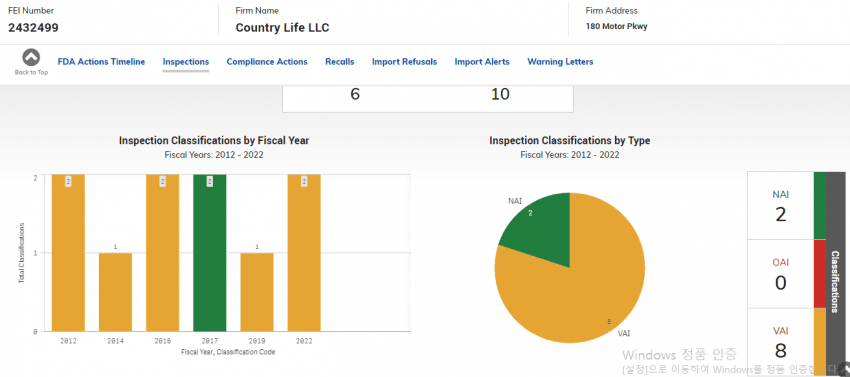Click the NAI classification count tile
This screenshot has height=377, width=850.
(x=781, y=206)
